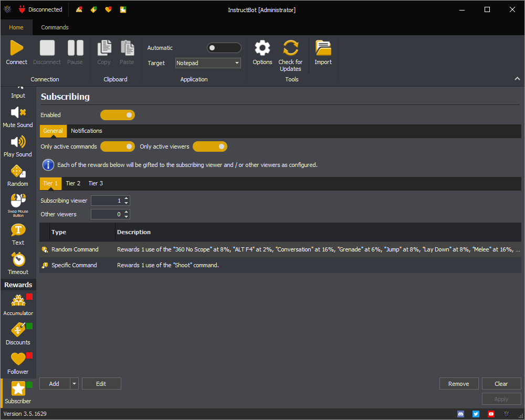Decrease the Subscribing viewer count

126,203
